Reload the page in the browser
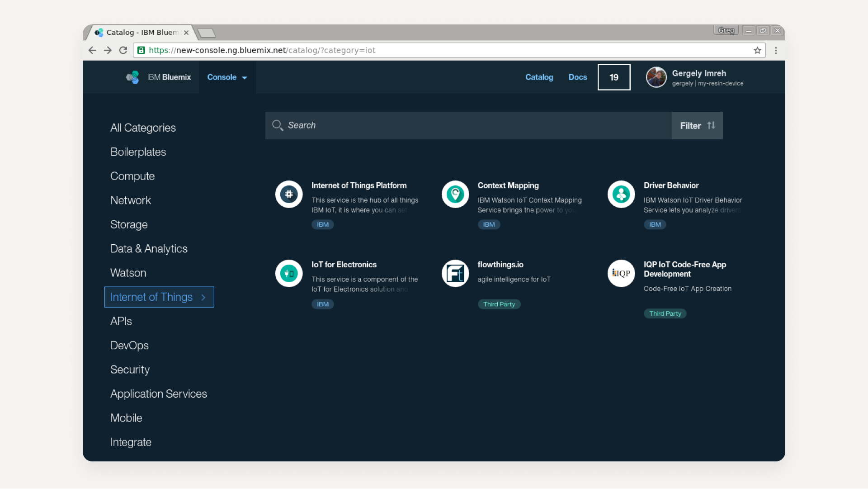The width and height of the screenshot is (868, 489). click(x=123, y=50)
